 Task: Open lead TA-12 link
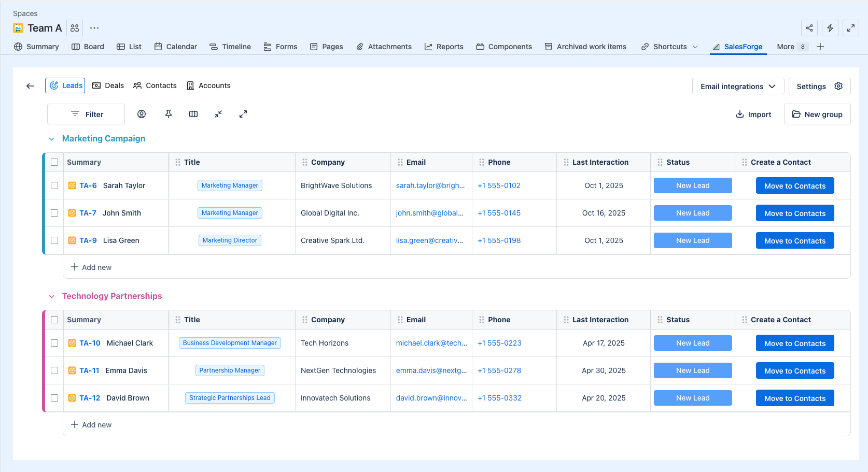pos(90,398)
